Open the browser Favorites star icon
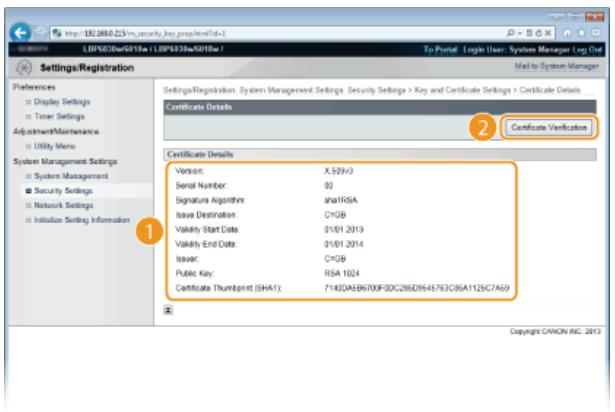This screenshot has width=615, height=412. (582, 33)
